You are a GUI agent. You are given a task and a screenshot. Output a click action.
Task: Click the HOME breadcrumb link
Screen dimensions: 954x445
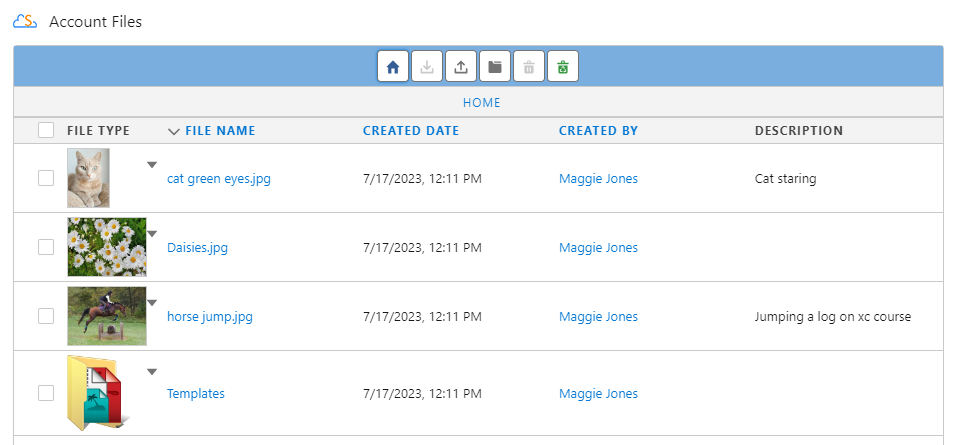pos(481,103)
